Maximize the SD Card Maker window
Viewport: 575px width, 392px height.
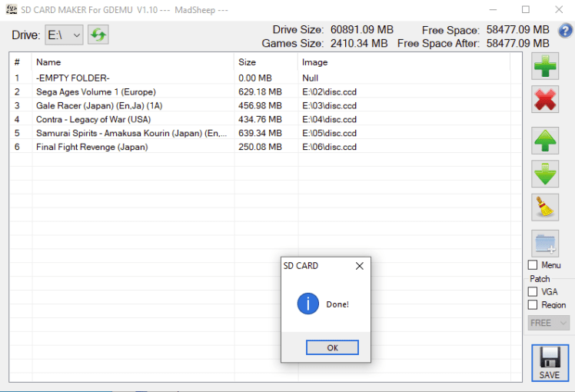[x=526, y=9]
